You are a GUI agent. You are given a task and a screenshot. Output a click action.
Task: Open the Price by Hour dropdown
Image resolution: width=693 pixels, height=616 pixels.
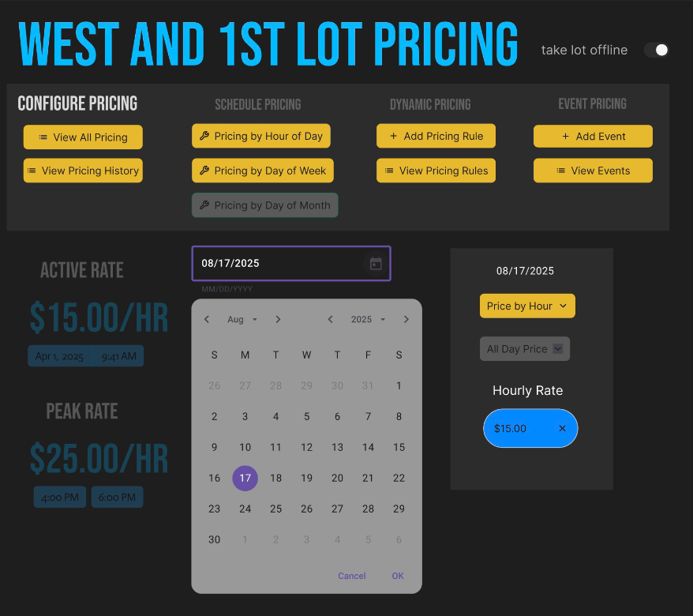click(x=527, y=306)
